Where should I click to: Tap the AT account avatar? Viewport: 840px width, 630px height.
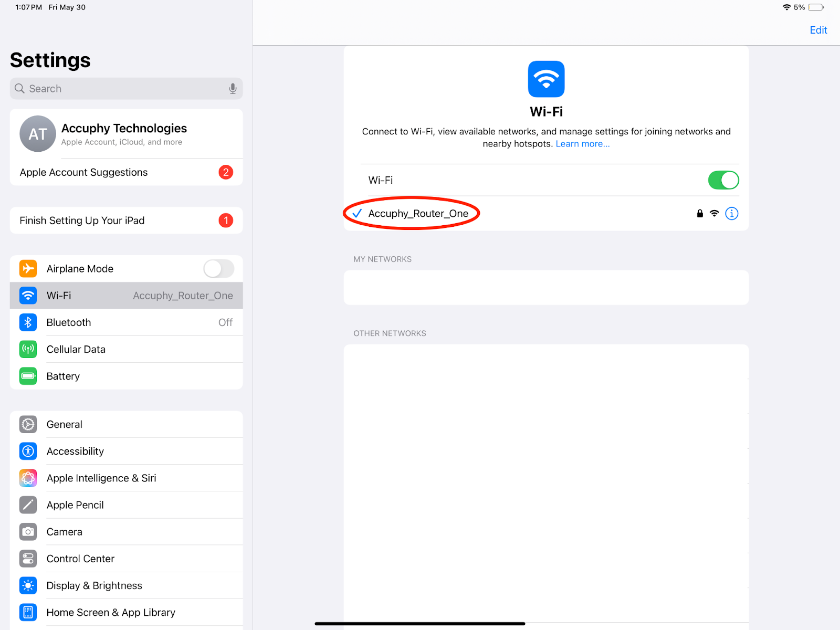pos(38,134)
